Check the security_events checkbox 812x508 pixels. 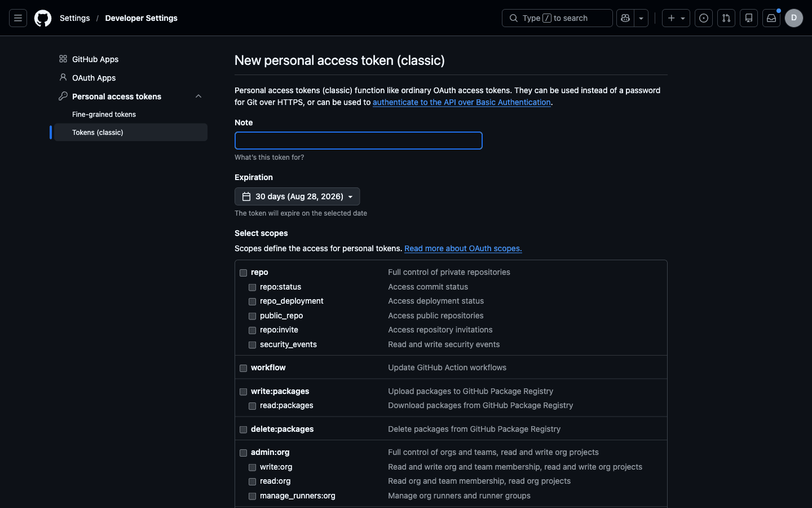pos(253,345)
